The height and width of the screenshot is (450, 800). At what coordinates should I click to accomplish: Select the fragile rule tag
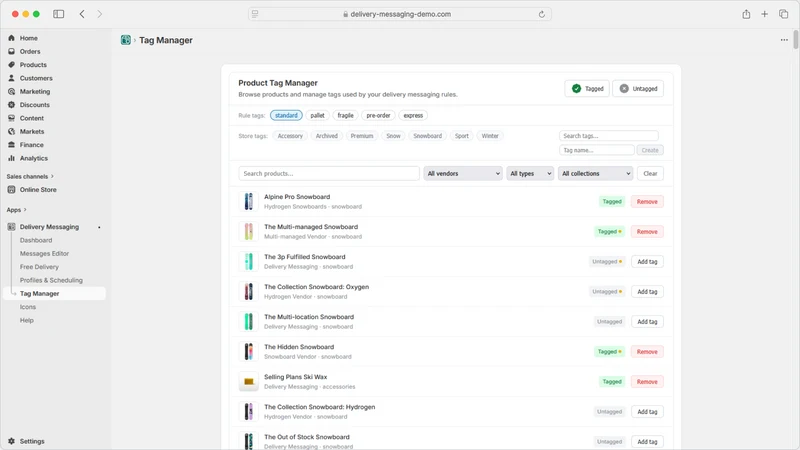[x=345, y=115]
